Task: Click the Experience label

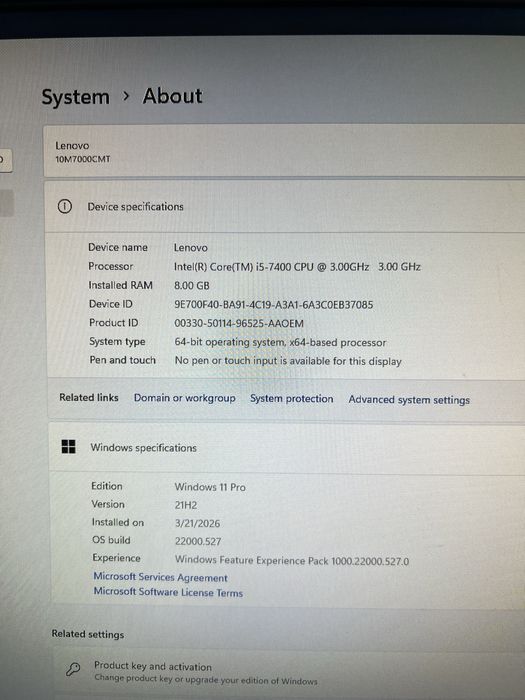Action: coord(116,558)
